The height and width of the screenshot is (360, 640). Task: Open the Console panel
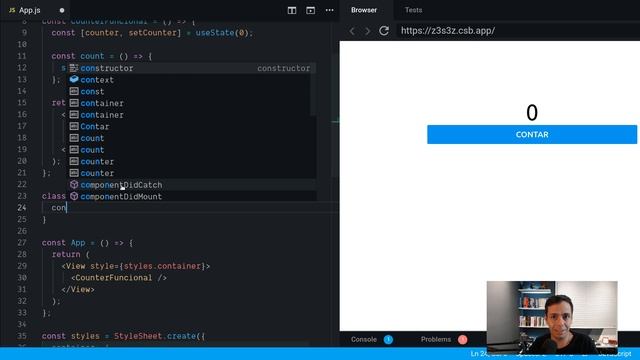364,339
